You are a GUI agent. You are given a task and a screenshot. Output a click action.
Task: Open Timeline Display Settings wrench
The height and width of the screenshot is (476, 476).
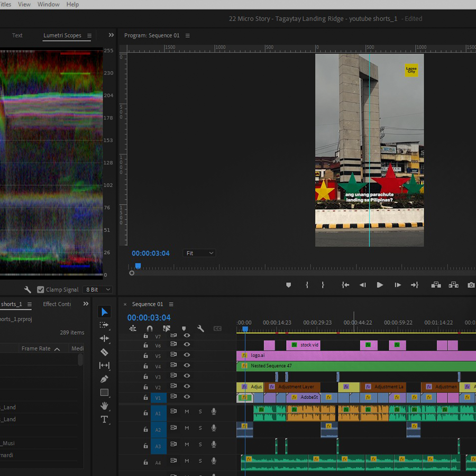coord(200,328)
